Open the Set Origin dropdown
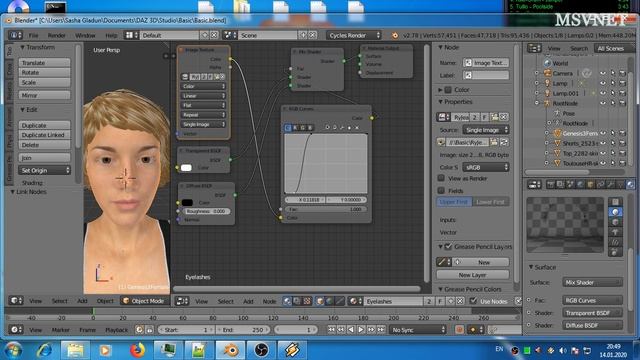 44,170
